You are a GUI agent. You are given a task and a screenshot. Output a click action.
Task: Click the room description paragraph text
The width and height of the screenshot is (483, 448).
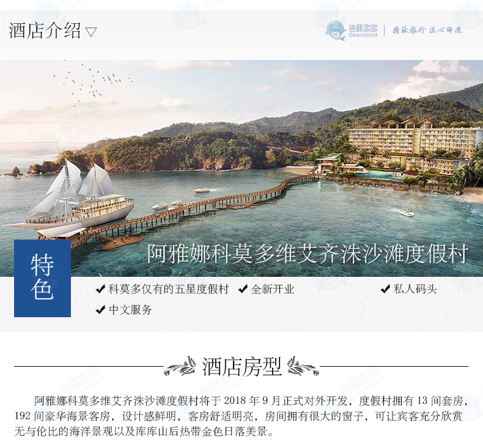click(x=241, y=416)
